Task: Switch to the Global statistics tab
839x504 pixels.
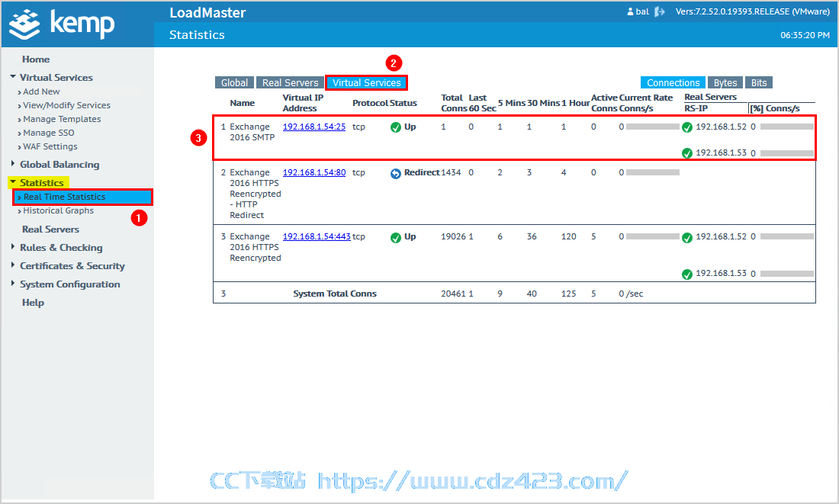Action: pos(234,83)
